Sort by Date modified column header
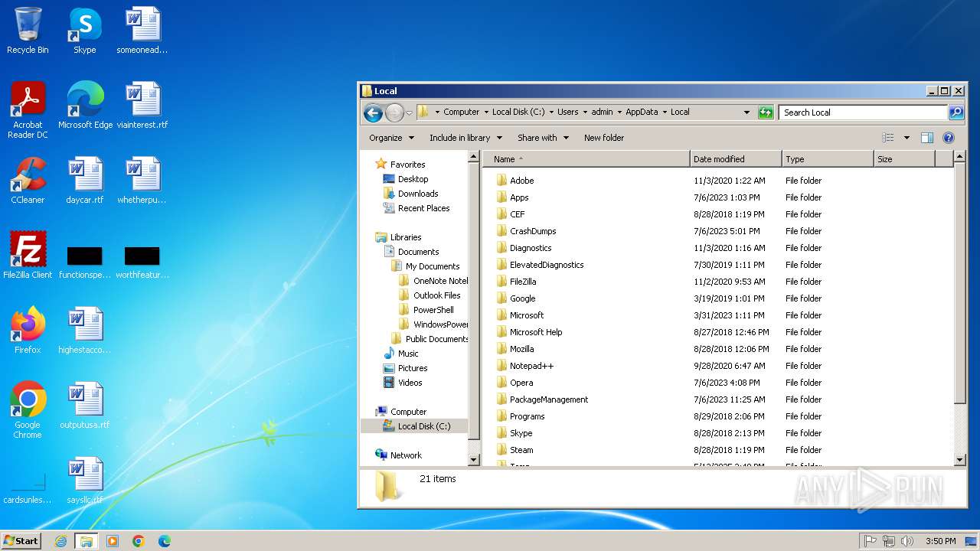 [x=736, y=159]
